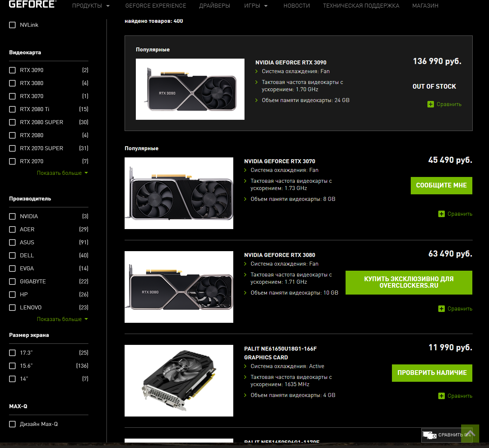Select the RTX 3070 filter checkbox
Image resolution: width=489 pixels, height=448 pixels.
coord(12,96)
